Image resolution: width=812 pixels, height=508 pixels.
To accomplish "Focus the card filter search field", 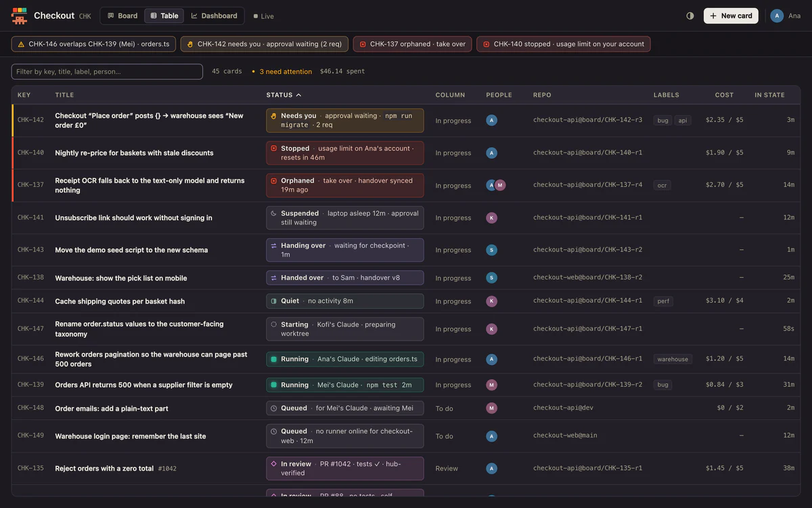I will point(107,72).
